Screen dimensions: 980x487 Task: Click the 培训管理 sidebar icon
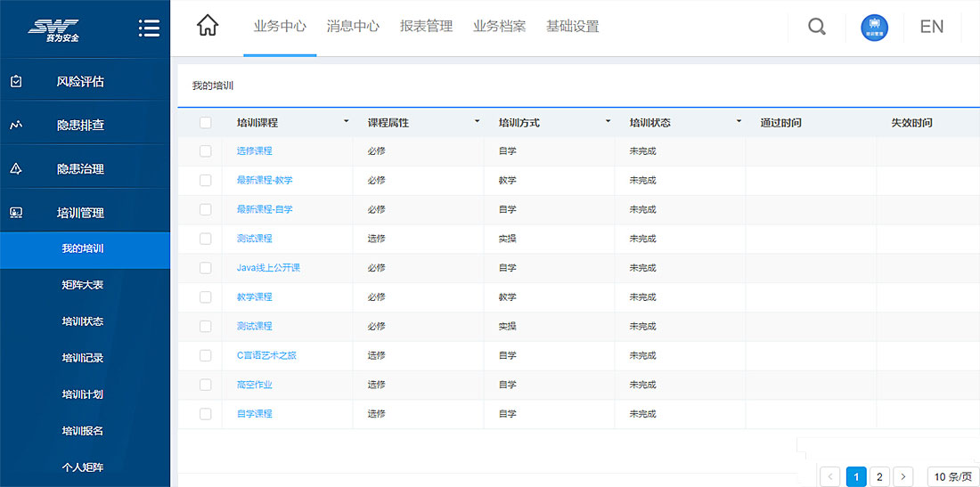pos(16,213)
